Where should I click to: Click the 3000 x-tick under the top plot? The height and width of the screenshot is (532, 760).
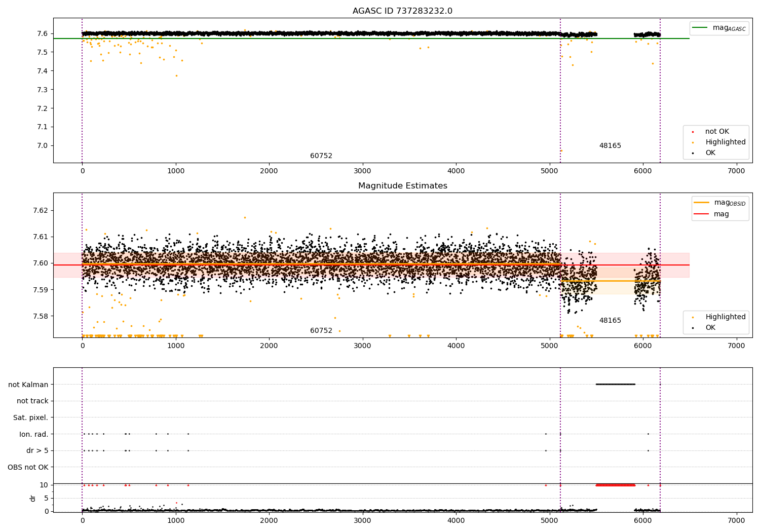click(x=363, y=171)
